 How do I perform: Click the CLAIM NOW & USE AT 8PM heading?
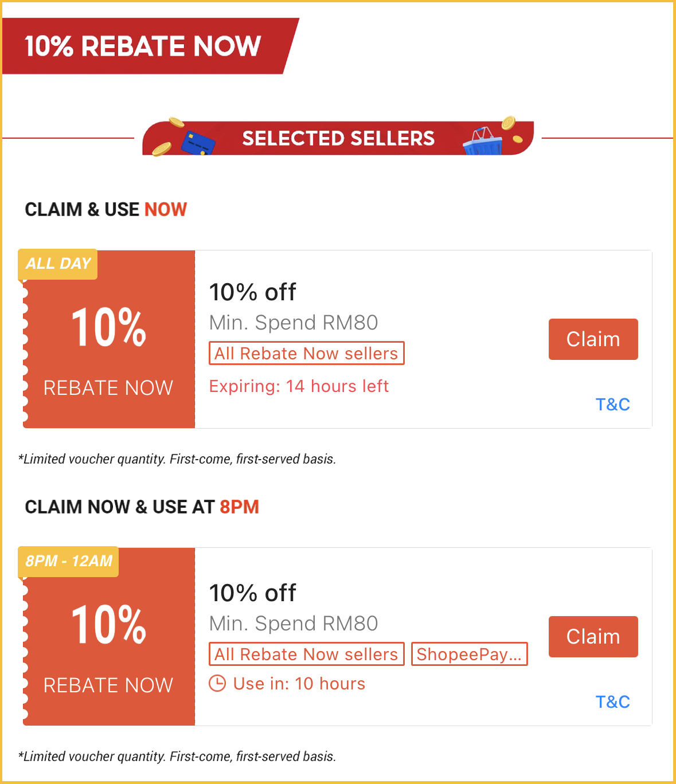142,507
